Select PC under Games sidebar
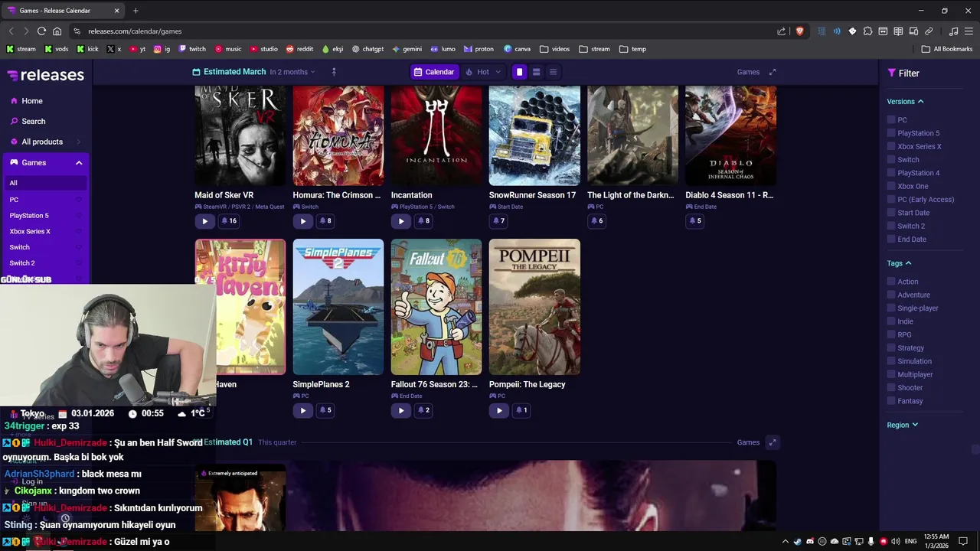 tap(14, 200)
